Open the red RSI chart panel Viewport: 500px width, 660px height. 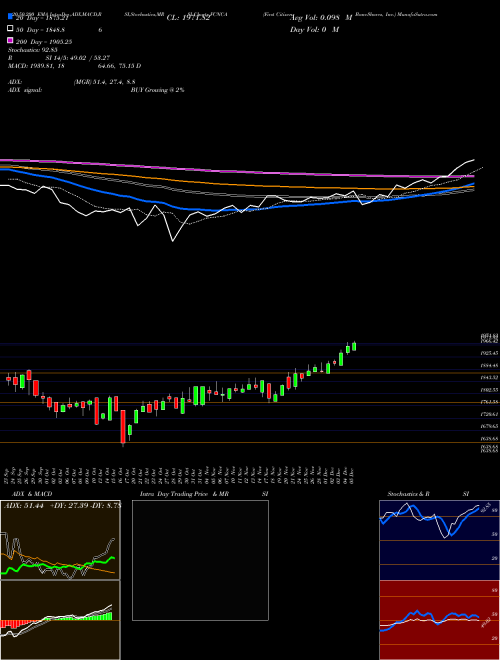[x=439, y=620]
